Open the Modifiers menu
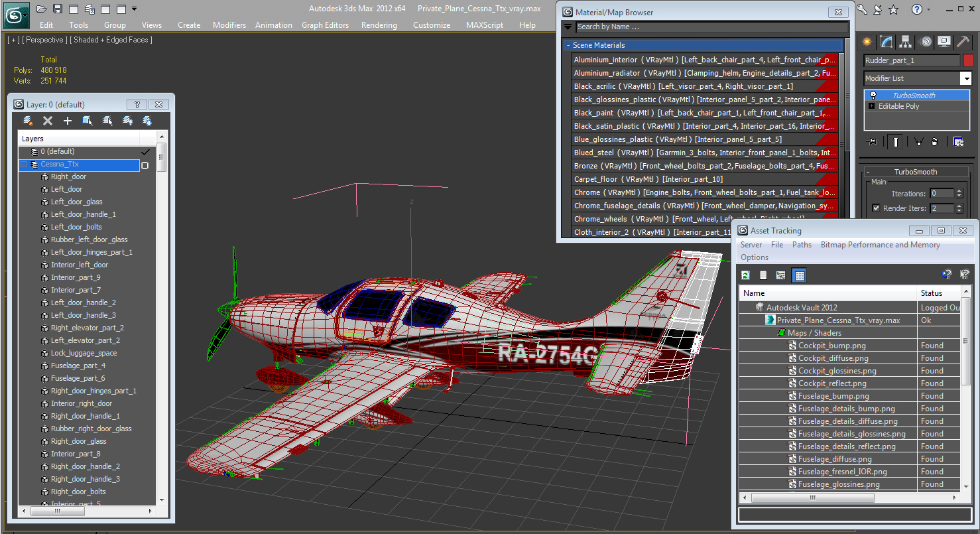 click(x=229, y=25)
